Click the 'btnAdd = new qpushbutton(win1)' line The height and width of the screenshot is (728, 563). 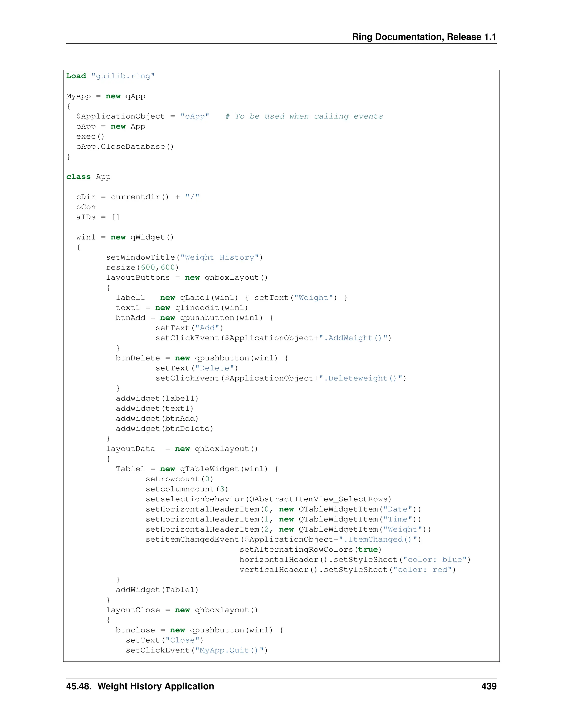pyautogui.click(x=195, y=318)
